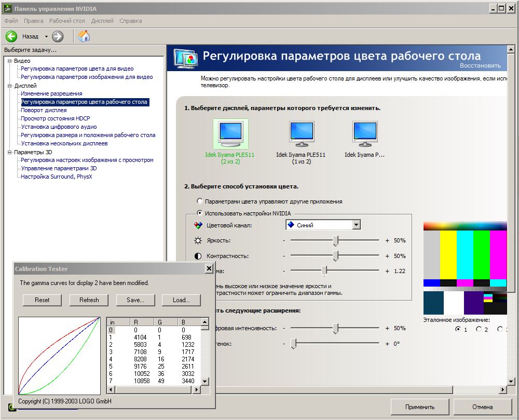Open 'Изменение разрешения' in the task tree
Screen dimensions: 519x420
click(x=51, y=93)
